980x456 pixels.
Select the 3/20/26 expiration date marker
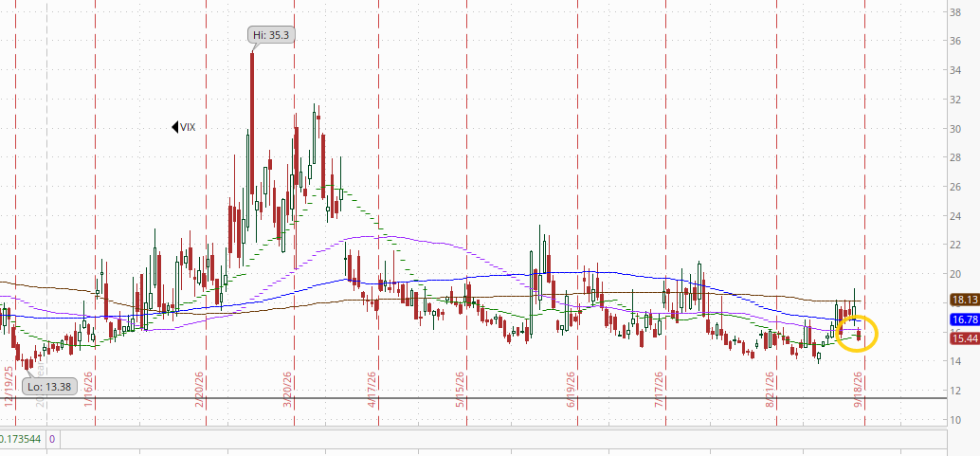(288, 389)
